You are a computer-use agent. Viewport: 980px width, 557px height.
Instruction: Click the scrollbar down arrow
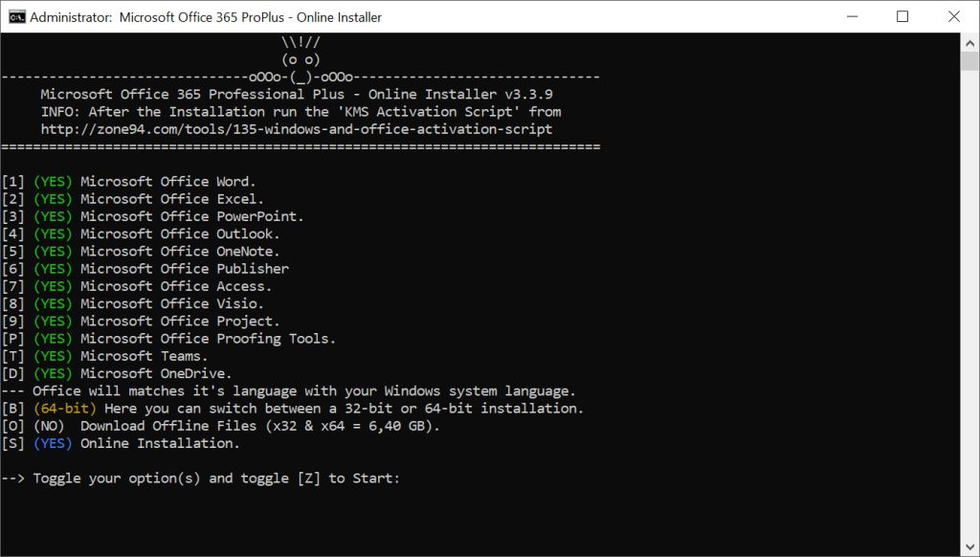[969, 547]
